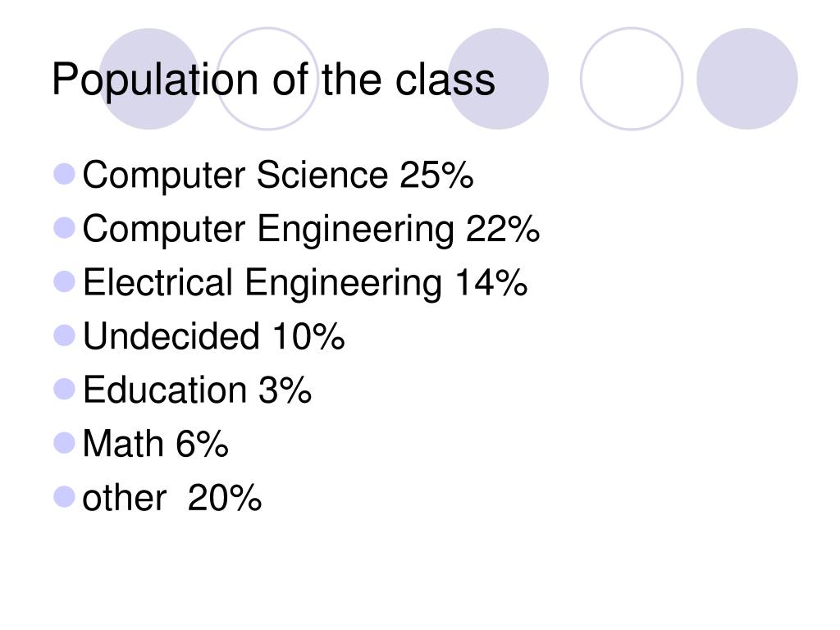Select the 'Education 3%' line

pos(197,390)
